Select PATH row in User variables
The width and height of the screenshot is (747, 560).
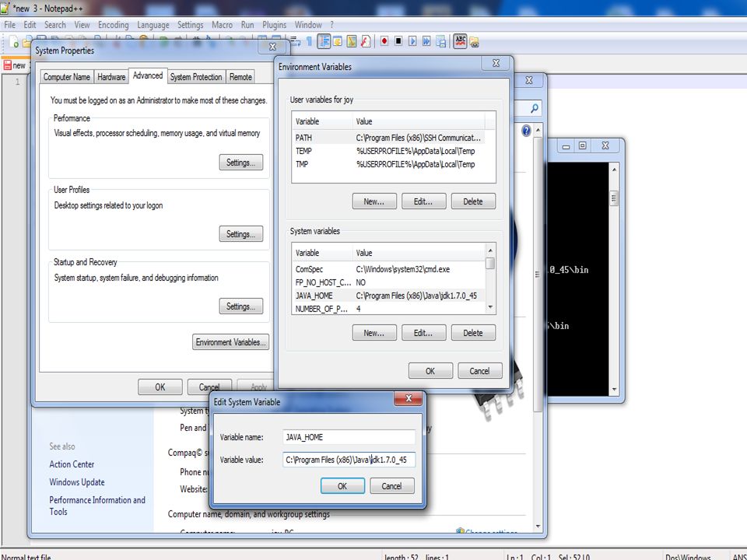coord(388,138)
